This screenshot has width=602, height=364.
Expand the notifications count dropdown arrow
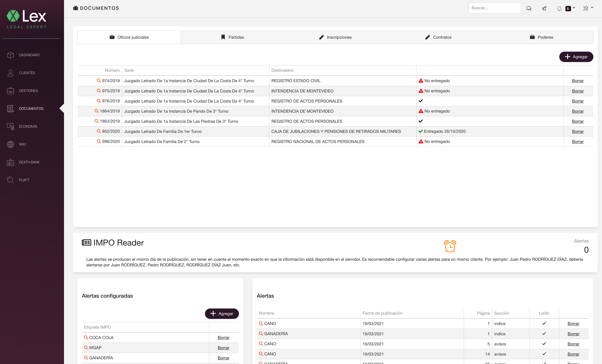coord(574,8)
